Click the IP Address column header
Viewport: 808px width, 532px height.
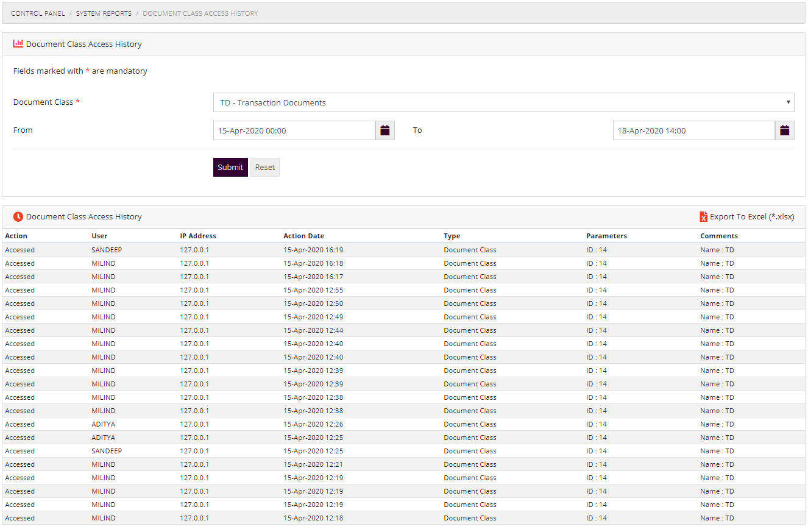197,236
